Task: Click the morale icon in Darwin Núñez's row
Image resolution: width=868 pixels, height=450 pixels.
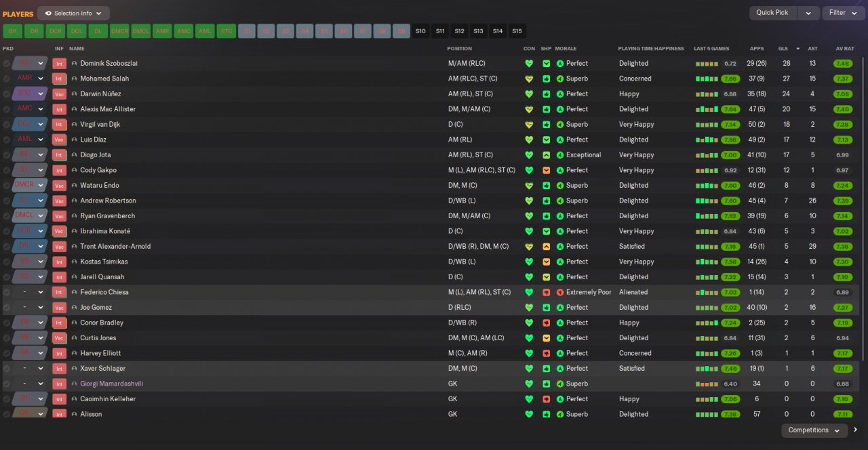Action: tap(560, 94)
